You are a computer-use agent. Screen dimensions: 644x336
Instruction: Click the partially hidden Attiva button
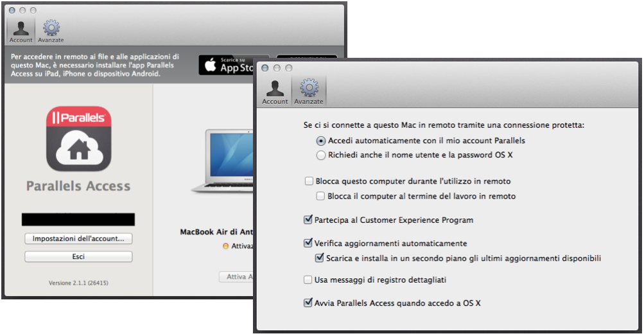pos(236,277)
